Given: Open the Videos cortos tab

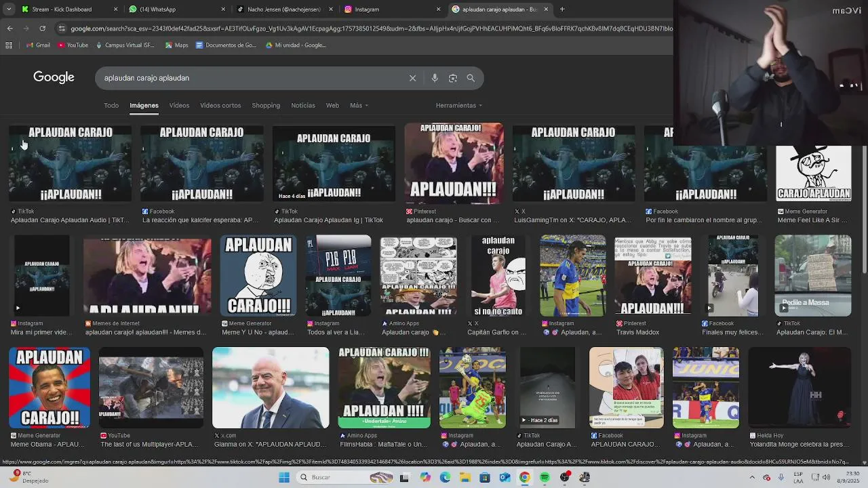Looking at the screenshot, I should click(220, 105).
